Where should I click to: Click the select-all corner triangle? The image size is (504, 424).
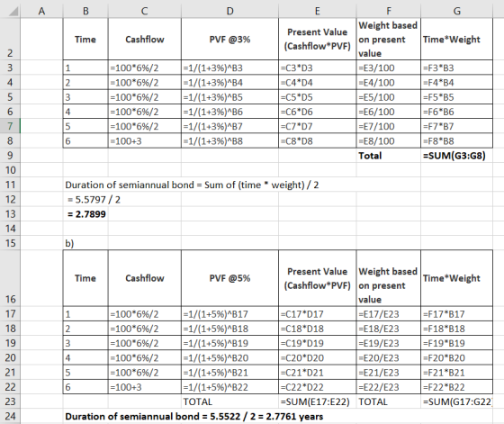13,12
